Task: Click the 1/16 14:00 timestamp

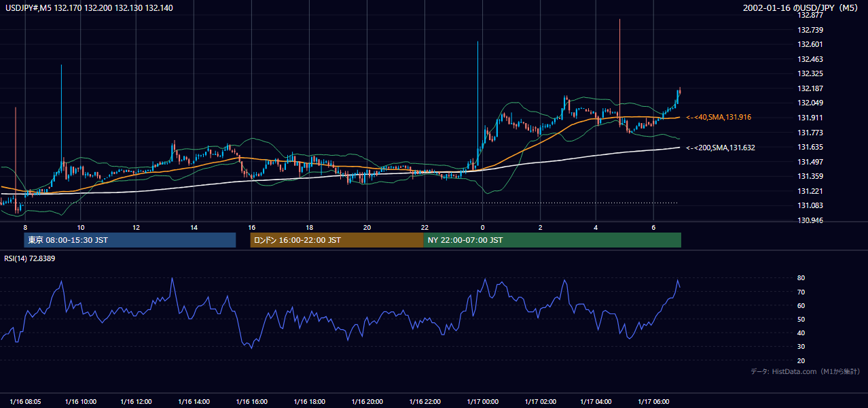Action: click(194, 401)
